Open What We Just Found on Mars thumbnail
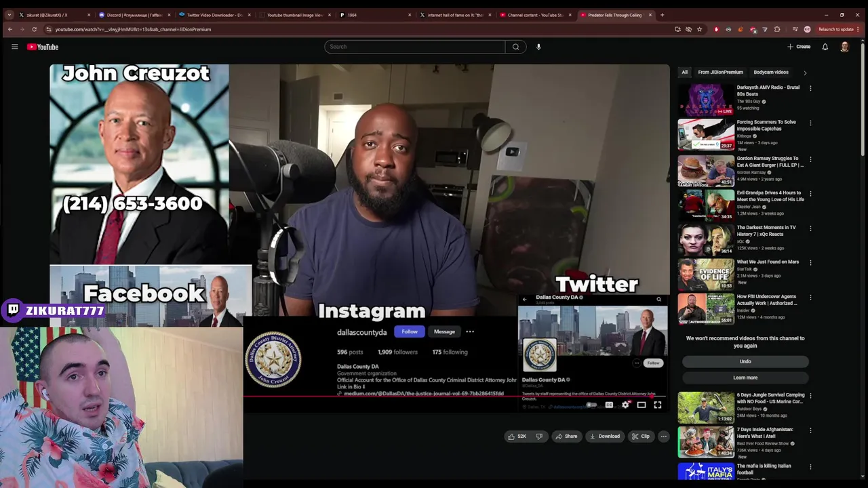 (706, 274)
